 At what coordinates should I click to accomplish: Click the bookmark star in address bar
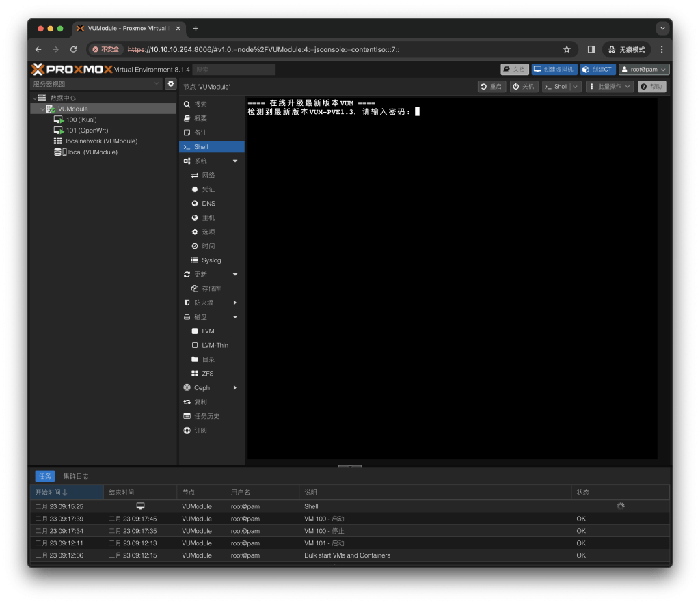click(567, 50)
